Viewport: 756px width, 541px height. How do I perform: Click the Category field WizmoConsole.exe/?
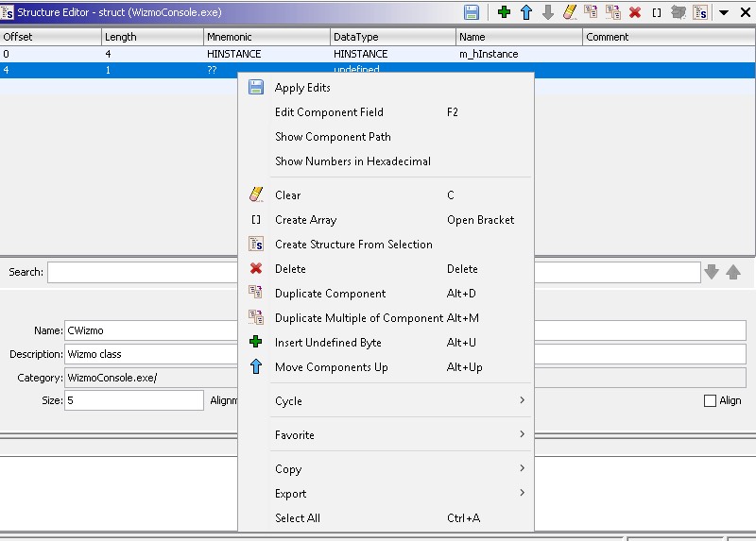click(405, 378)
